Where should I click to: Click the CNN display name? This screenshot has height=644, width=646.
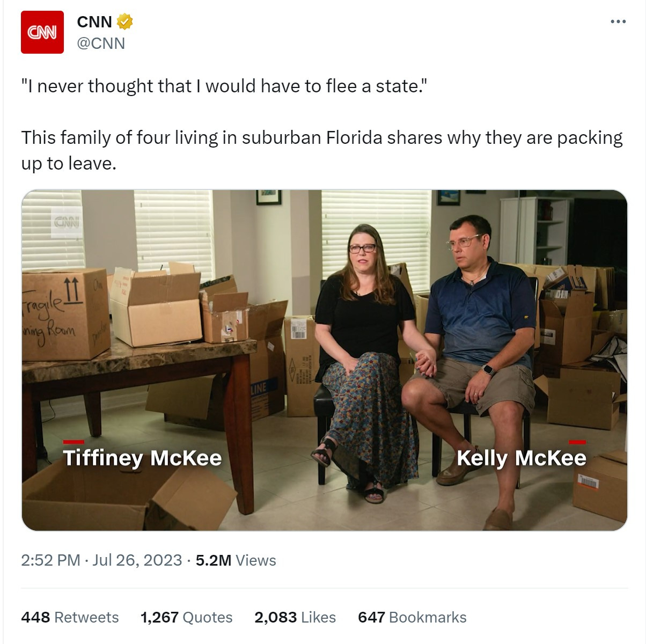[94, 22]
